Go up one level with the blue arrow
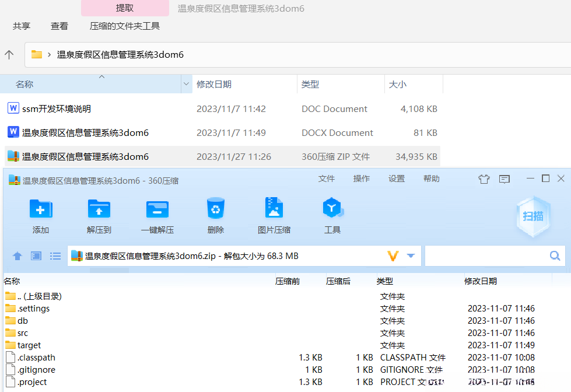The image size is (571, 392). tap(17, 256)
